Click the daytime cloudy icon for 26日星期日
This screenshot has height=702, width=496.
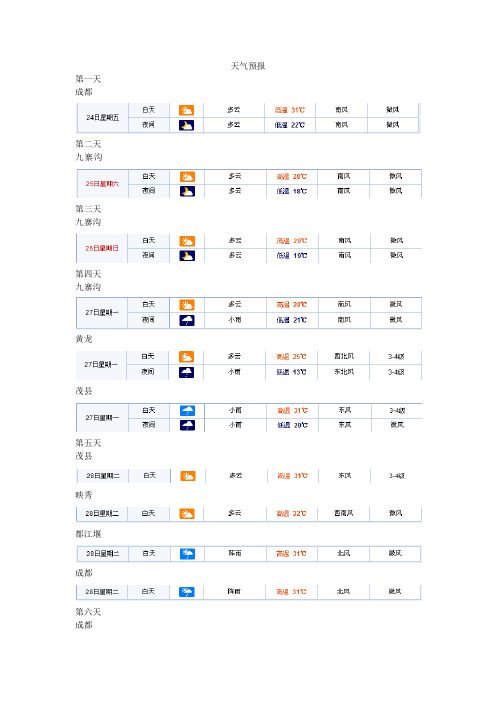187,241
